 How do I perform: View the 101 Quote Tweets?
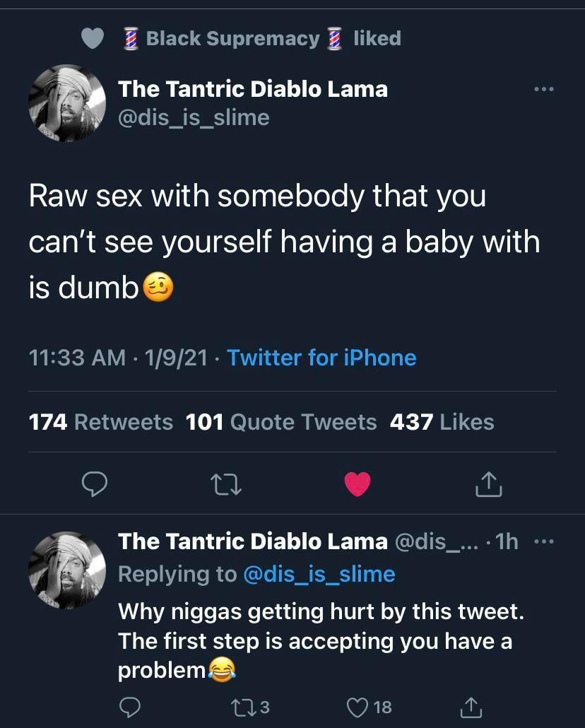coord(281,422)
